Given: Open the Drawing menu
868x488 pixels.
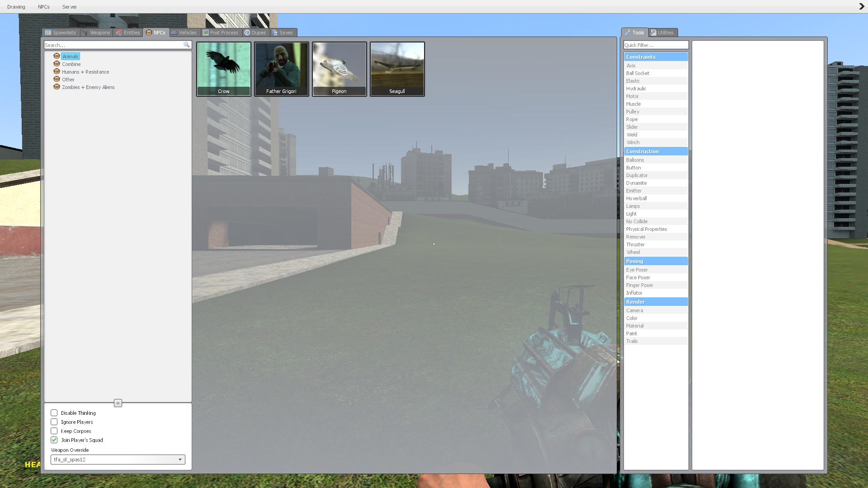Looking at the screenshot, I should [16, 7].
